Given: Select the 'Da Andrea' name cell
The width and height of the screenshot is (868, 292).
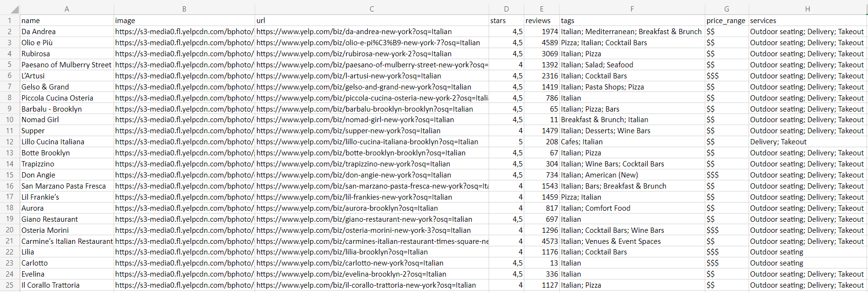Looking at the screenshot, I should coord(66,31).
